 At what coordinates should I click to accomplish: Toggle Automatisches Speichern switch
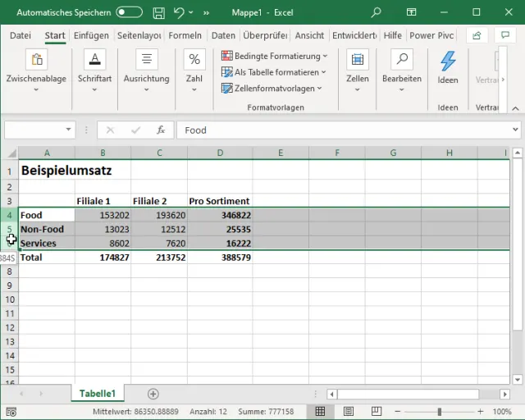pos(129,13)
